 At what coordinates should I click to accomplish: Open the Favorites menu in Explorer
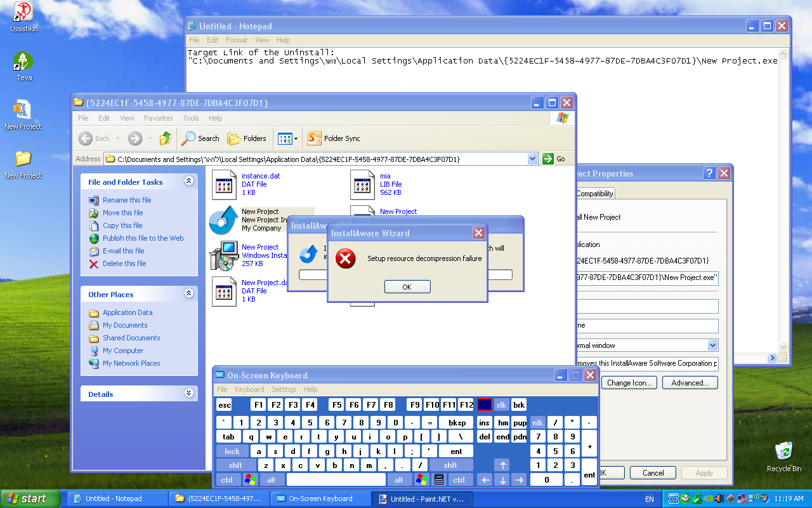click(158, 118)
